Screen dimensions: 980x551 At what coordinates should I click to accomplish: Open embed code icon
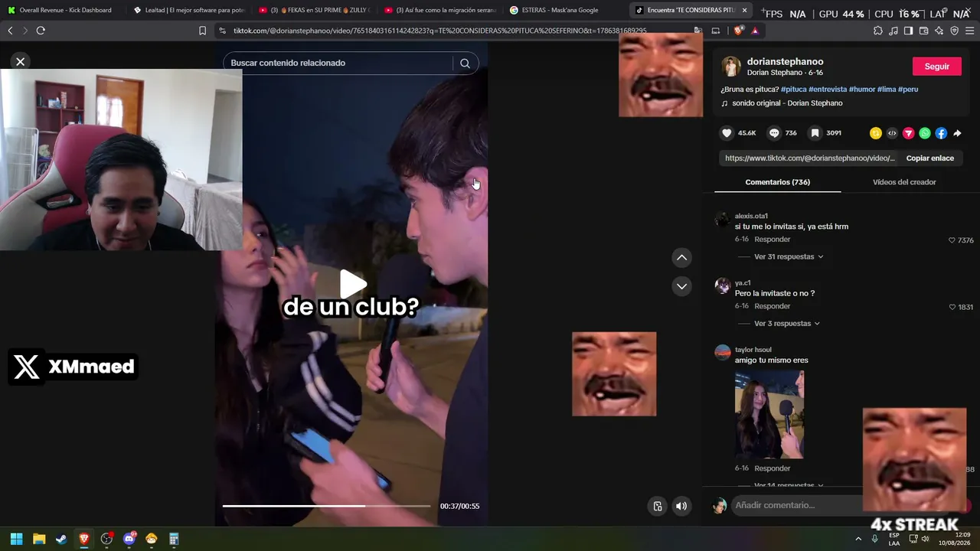point(892,133)
